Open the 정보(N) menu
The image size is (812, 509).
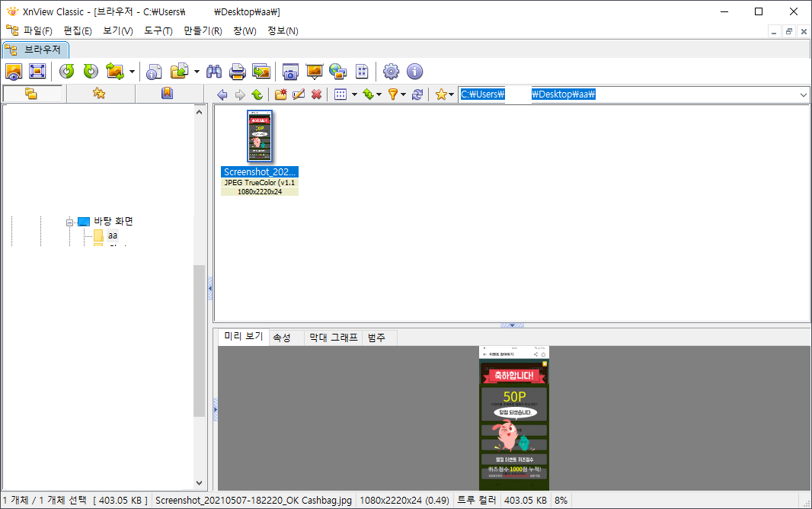point(283,31)
